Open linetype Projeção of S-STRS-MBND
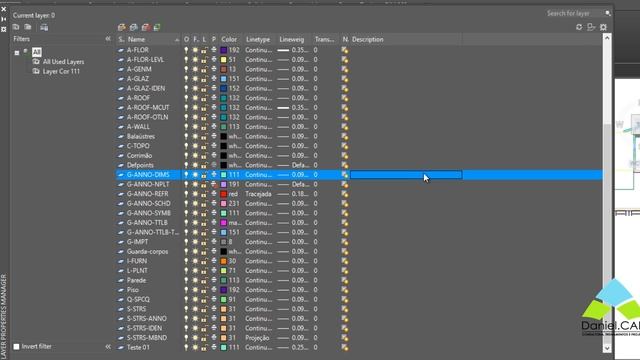 coord(258,338)
